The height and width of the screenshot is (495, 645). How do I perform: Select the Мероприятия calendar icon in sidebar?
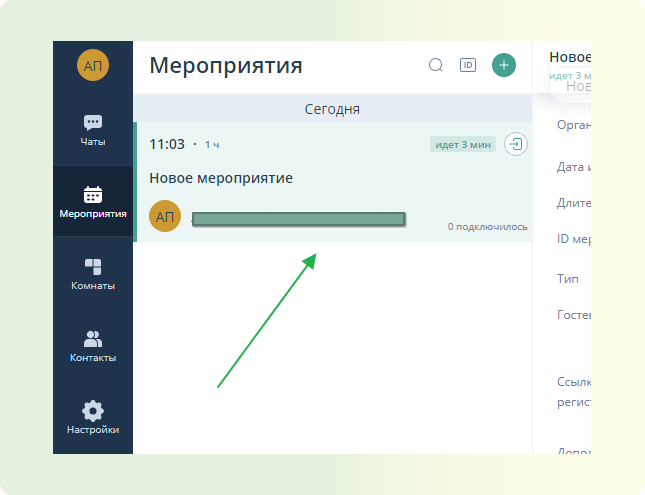tap(93, 201)
